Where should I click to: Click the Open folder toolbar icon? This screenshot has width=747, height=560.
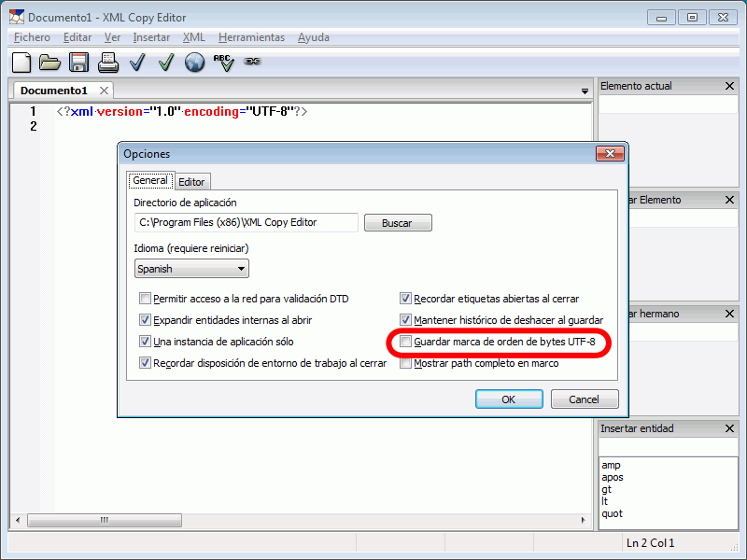49,63
